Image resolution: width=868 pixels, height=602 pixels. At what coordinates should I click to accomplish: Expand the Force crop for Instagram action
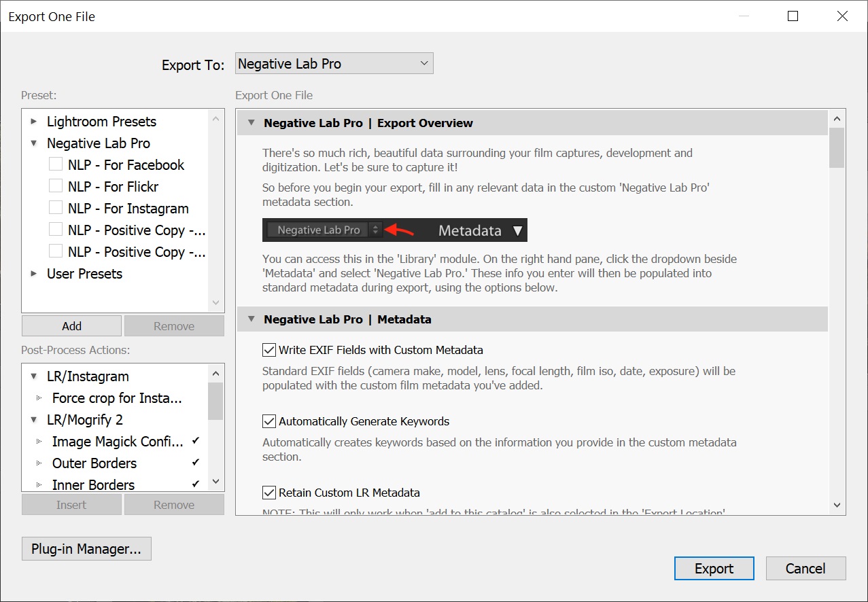39,398
